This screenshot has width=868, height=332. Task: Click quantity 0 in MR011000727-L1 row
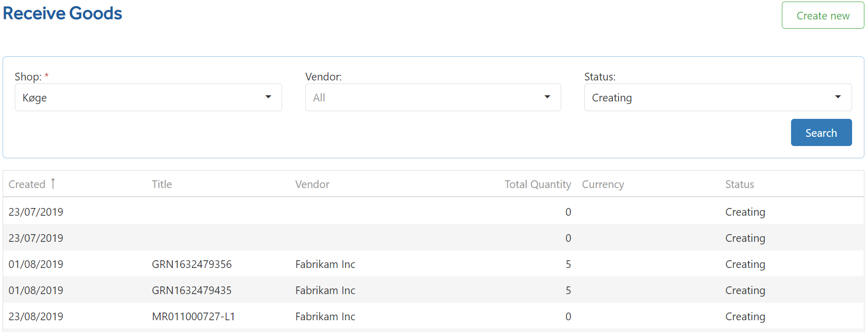click(x=568, y=317)
